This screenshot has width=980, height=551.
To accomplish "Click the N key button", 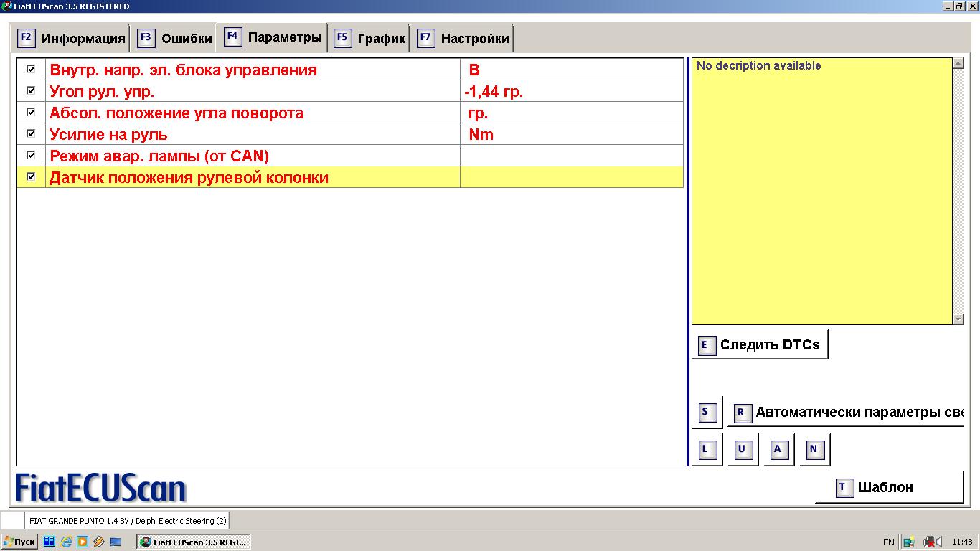I will (x=814, y=450).
